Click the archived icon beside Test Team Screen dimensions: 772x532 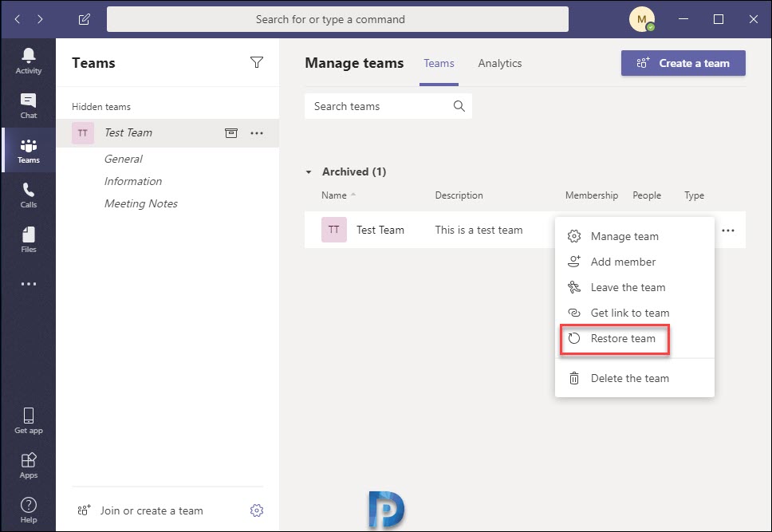(231, 133)
